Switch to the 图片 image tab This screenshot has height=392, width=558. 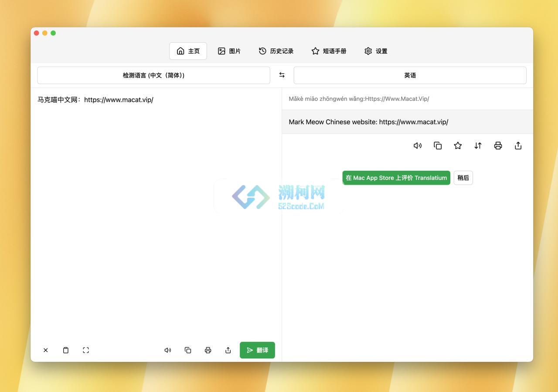(x=229, y=51)
